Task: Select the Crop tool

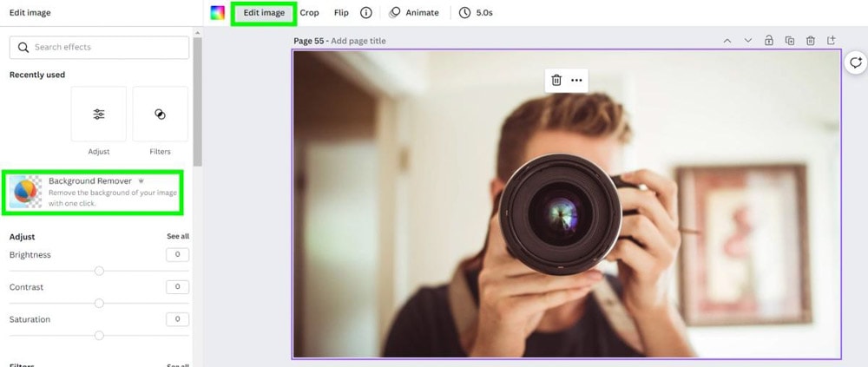Action: (310, 13)
